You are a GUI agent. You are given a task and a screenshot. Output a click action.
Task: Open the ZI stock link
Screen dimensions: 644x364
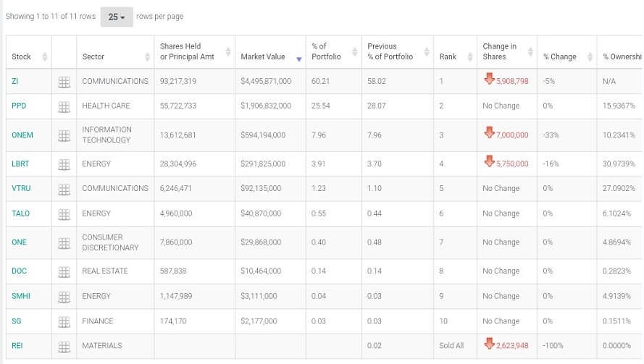15,81
